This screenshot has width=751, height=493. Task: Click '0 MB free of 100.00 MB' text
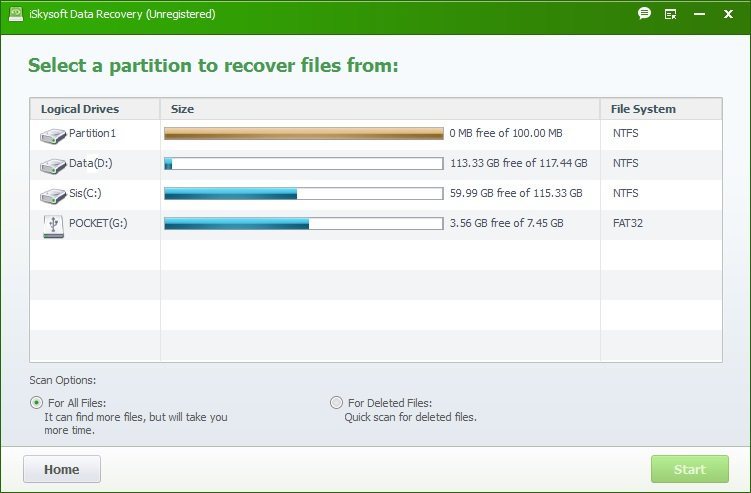(x=506, y=133)
